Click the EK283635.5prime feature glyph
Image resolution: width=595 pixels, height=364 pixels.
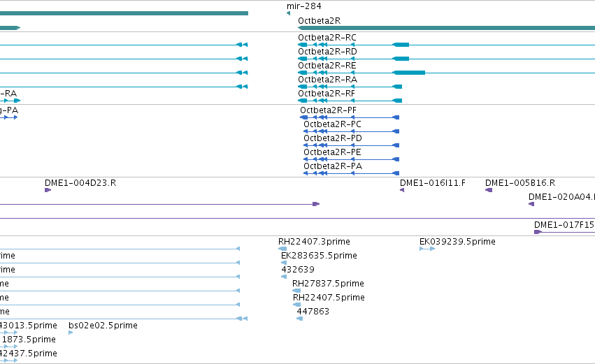(284, 263)
